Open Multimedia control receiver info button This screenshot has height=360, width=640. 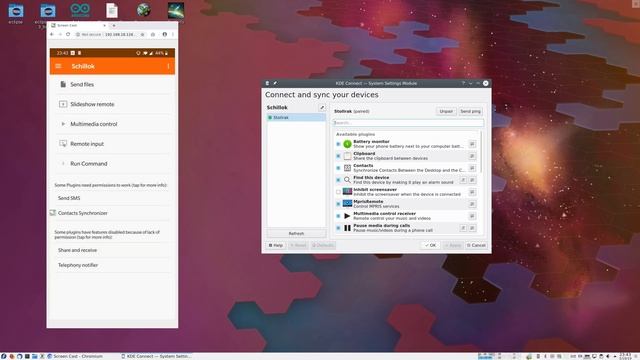click(x=472, y=216)
